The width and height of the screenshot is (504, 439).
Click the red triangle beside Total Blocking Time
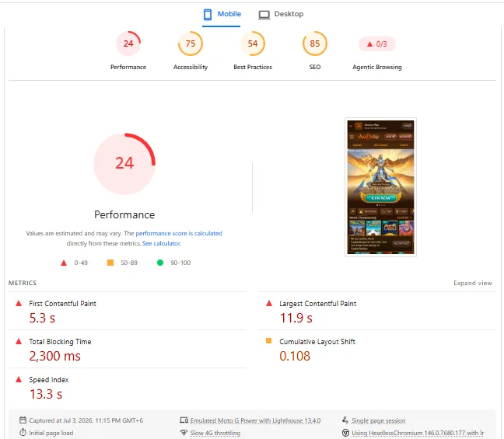point(19,341)
